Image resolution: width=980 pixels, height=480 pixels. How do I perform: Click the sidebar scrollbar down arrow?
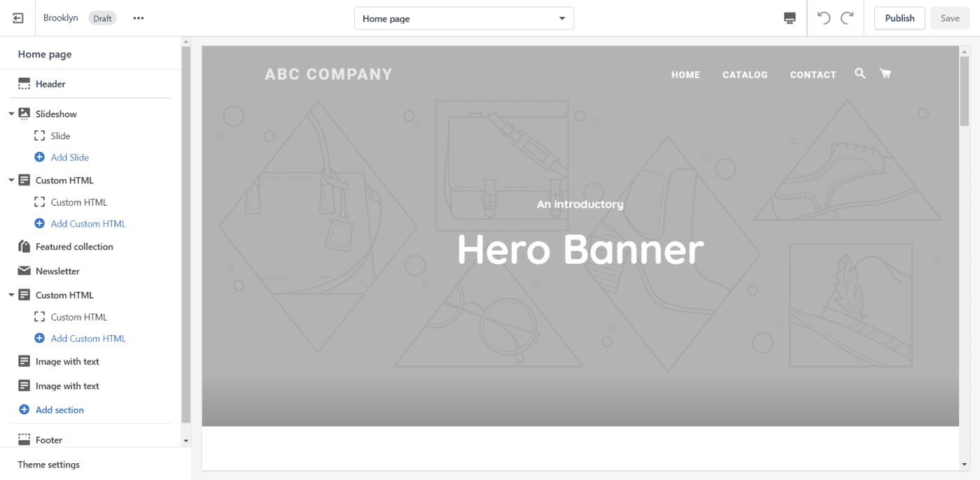[x=185, y=441]
